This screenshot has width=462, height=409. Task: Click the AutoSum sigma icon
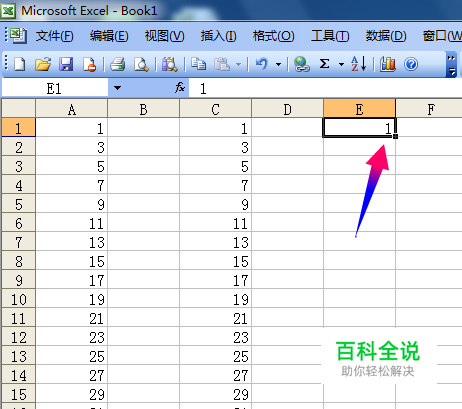[x=324, y=64]
